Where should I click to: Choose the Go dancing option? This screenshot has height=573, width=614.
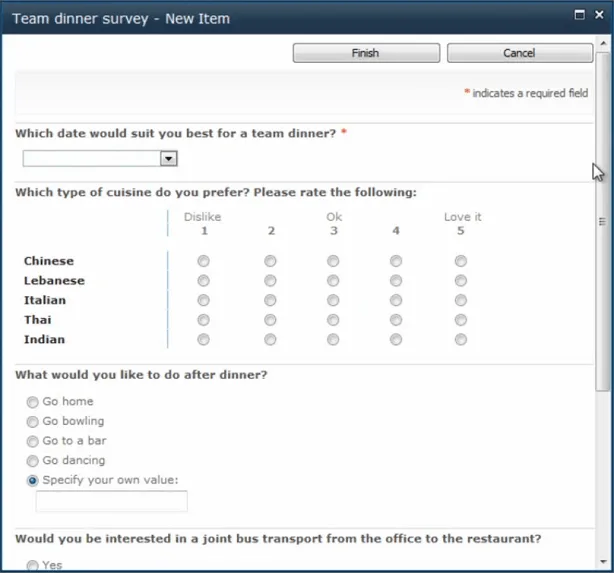pos(33,461)
